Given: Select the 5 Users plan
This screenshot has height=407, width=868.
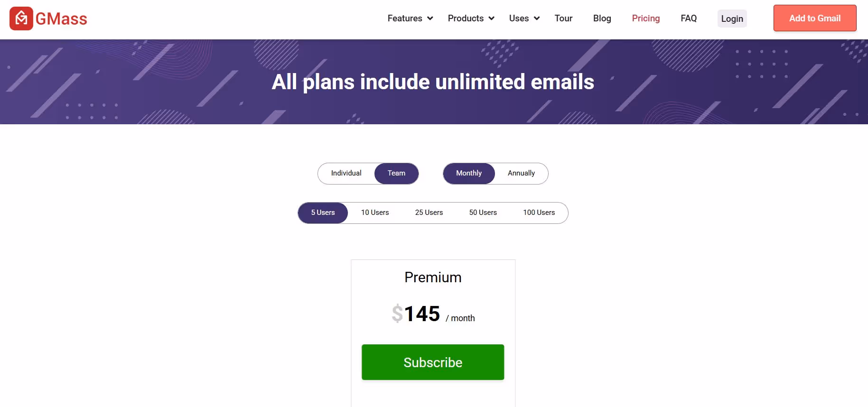Looking at the screenshot, I should (x=323, y=213).
